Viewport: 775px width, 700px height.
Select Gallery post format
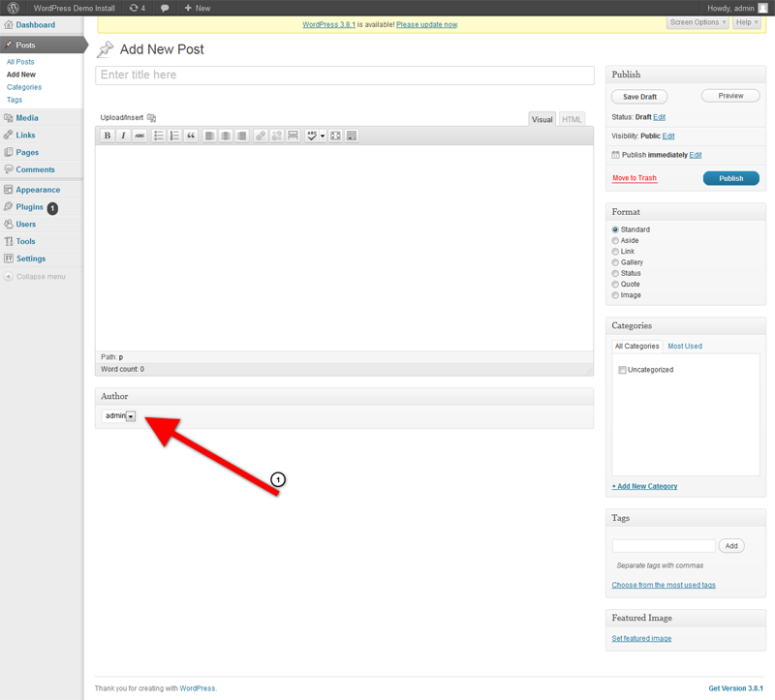click(615, 262)
